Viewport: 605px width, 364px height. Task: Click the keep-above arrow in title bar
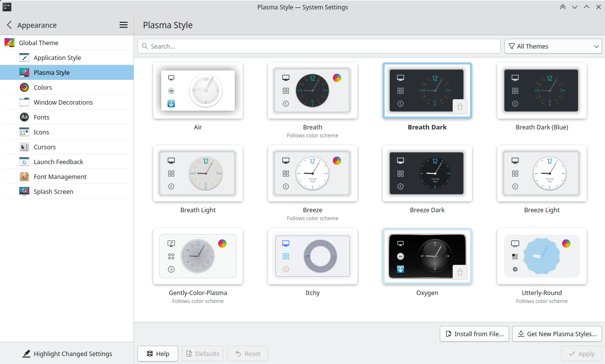[563, 7]
